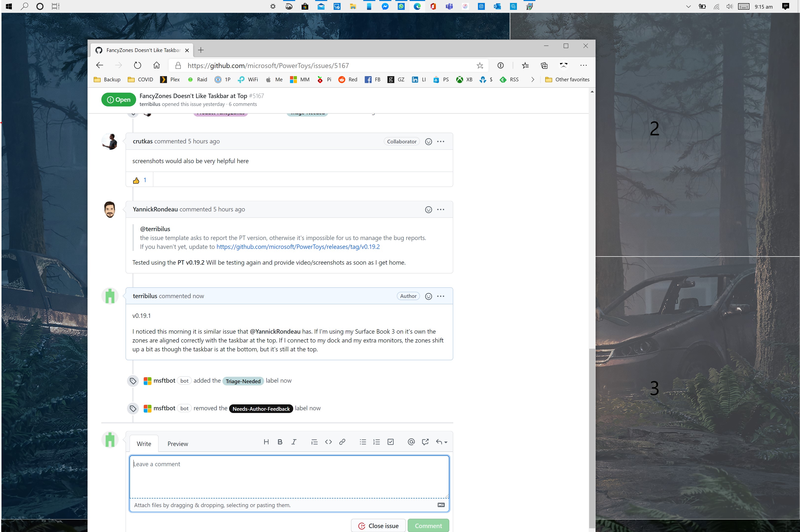Click the Close issue button
800x532 pixels.
378,526
